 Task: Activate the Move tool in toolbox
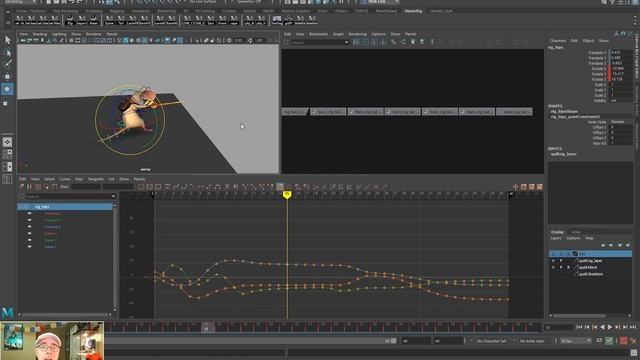[x=7, y=76]
